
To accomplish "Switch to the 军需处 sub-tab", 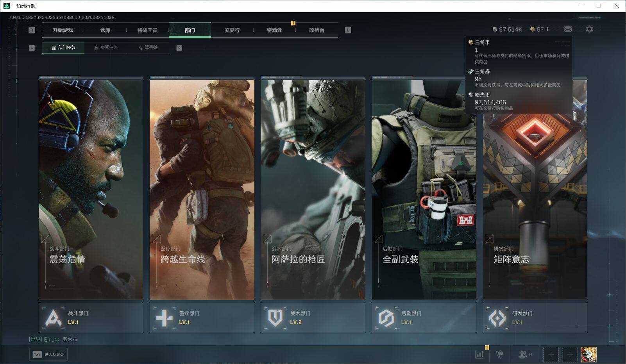I will pyautogui.click(x=148, y=48).
